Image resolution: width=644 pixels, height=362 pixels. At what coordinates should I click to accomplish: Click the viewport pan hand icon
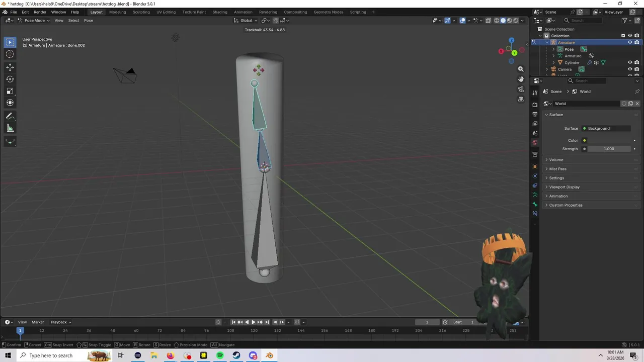(x=521, y=79)
